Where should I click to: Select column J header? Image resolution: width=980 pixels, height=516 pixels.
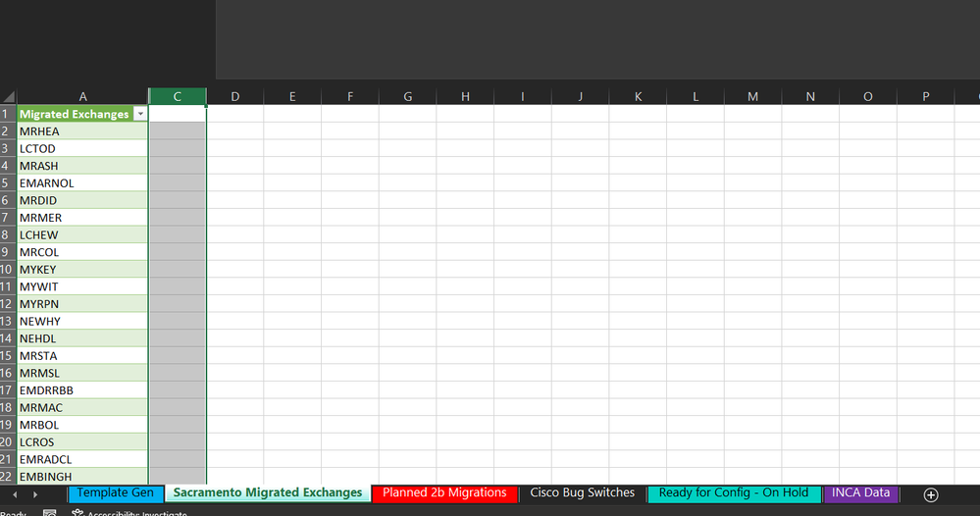point(580,96)
